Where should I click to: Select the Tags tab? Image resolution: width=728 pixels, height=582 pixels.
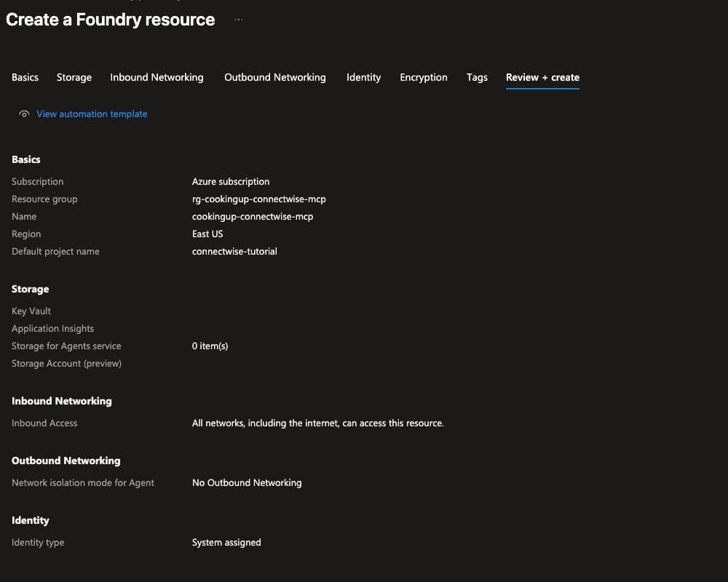point(477,78)
